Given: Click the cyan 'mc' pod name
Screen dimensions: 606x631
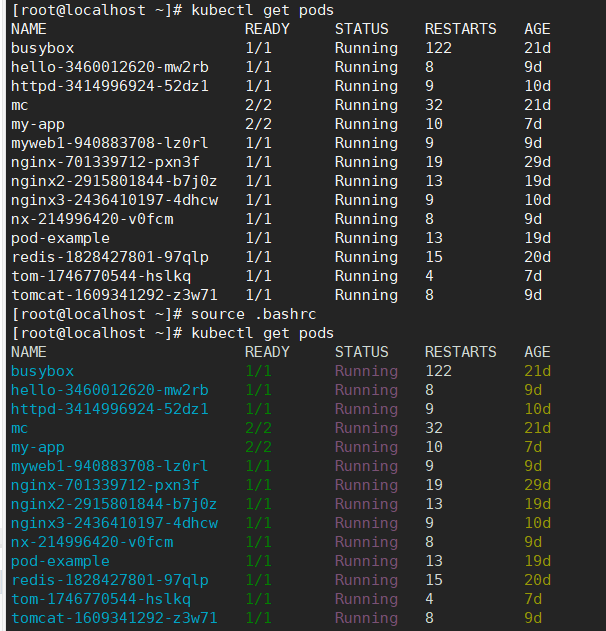Looking at the screenshot, I should [x=20, y=428].
